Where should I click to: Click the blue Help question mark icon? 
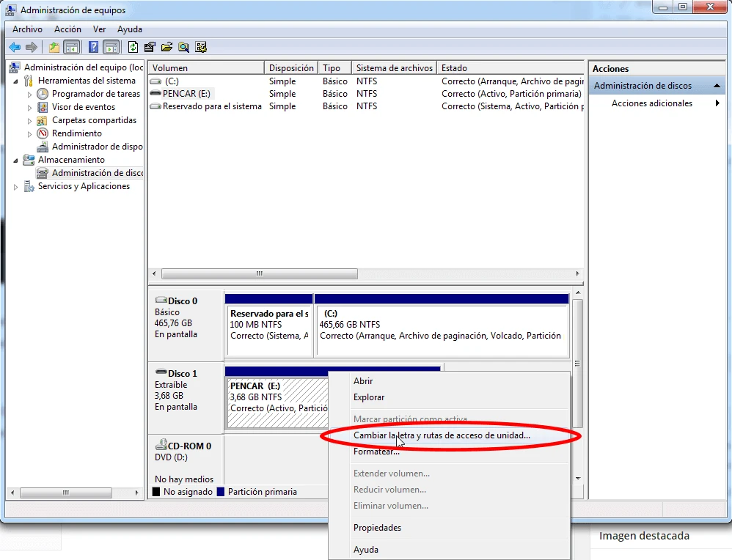(x=93, y=47)
